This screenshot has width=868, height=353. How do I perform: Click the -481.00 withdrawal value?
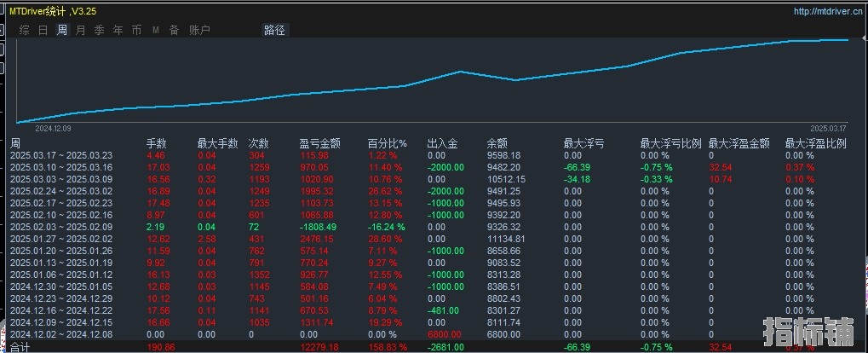pos(444,310)
